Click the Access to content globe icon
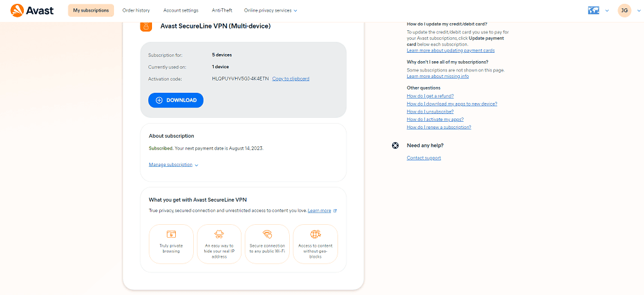The height and width of the screenshot is (295, 644). click(x=315, y=234)
